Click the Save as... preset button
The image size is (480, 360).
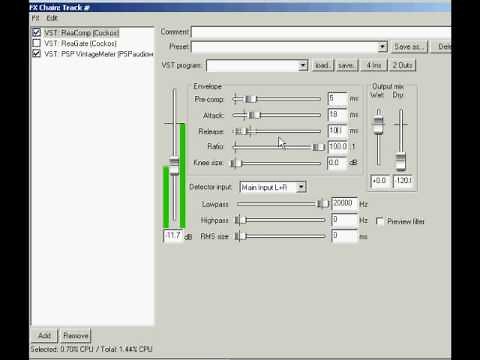pos(409,47)
